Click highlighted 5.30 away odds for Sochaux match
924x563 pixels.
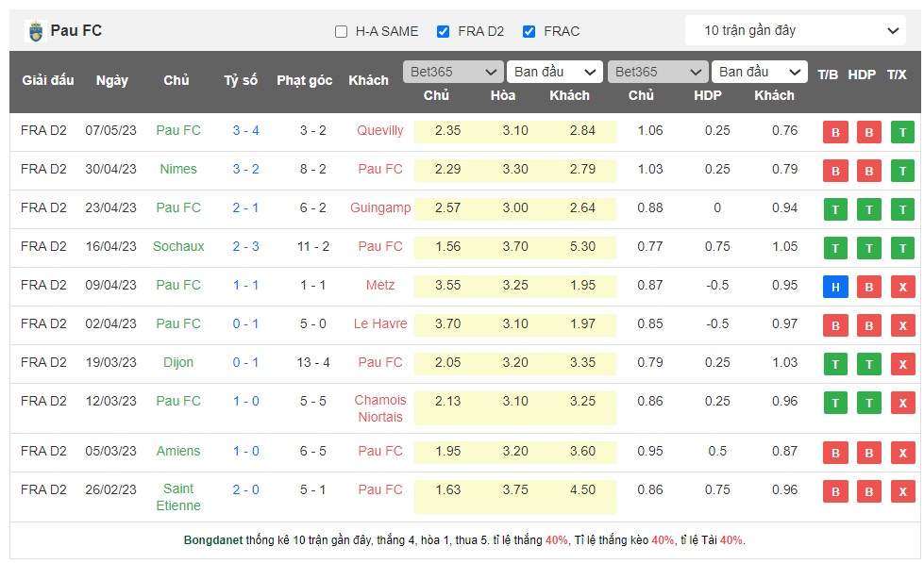tap(582, 246)
